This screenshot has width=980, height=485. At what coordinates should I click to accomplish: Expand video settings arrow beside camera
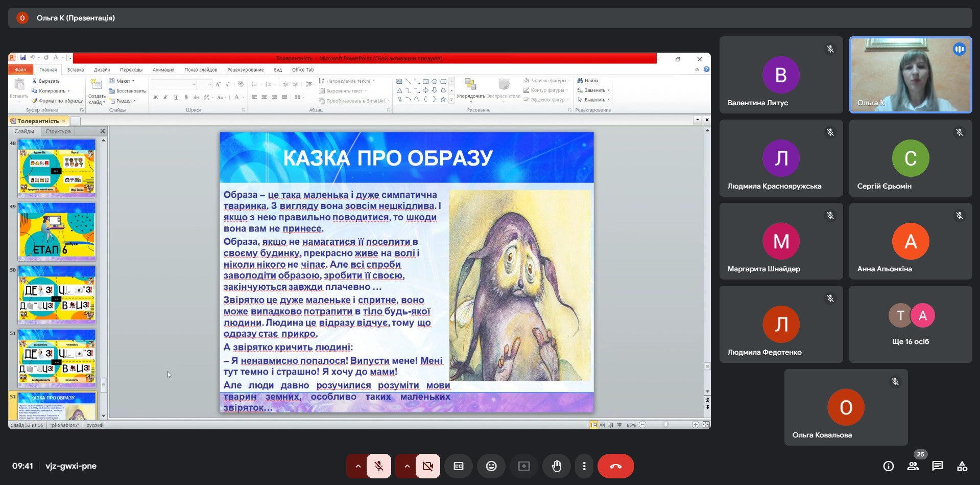[407, 466]
